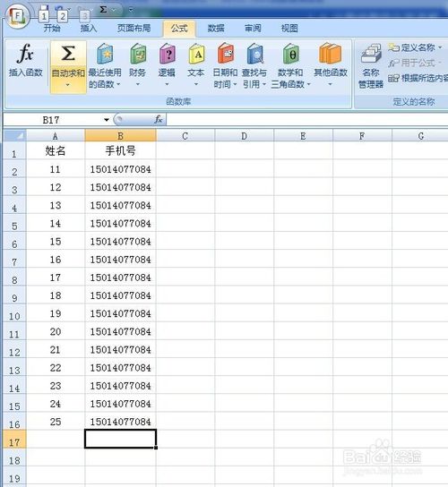This screenshot has width=448, height=487.
Task: Switch to the Page Layout (页面布局) tab
Action: (x=134, y=29)
